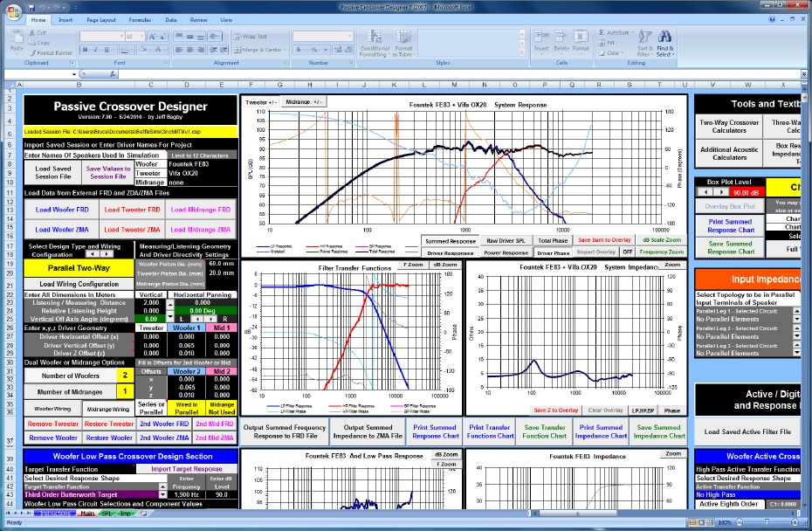812x531 pixels.
Task: Expand the formula bar chevron
Action: point(804,74)
